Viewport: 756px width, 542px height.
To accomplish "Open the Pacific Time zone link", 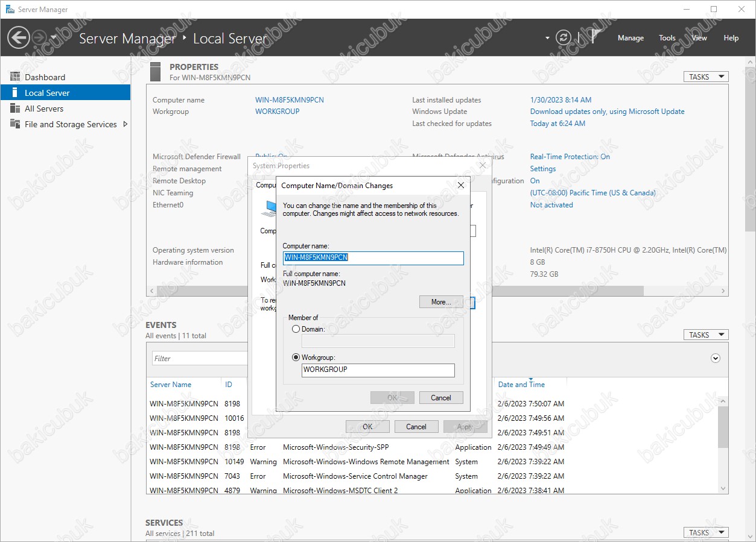I will 593,193.
